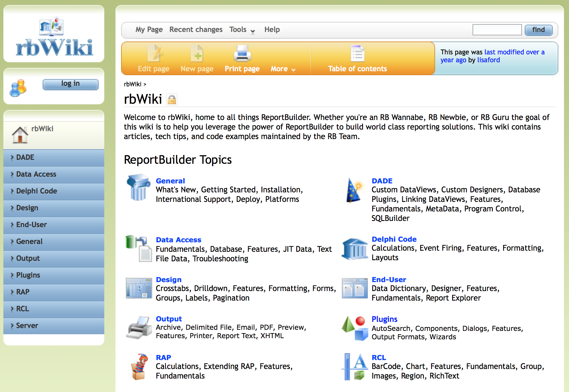Click the Delphi Code temple building icon

[x=355, y=249]
